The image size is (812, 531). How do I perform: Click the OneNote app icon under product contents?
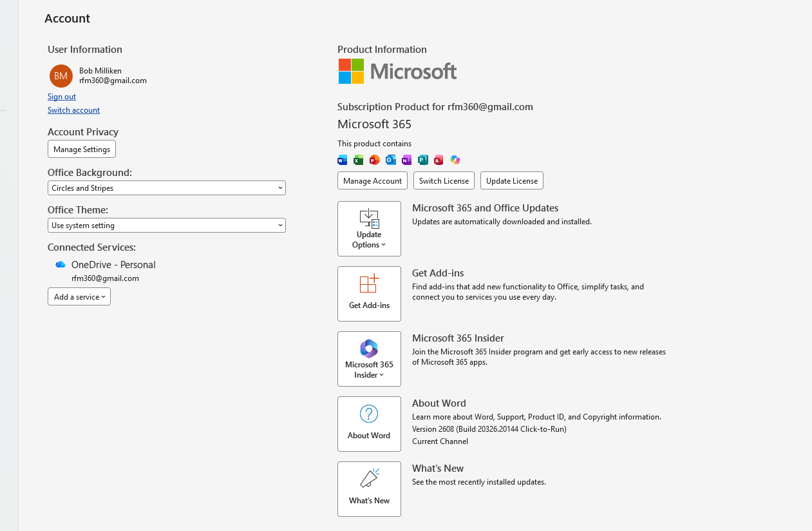point(407,160)
